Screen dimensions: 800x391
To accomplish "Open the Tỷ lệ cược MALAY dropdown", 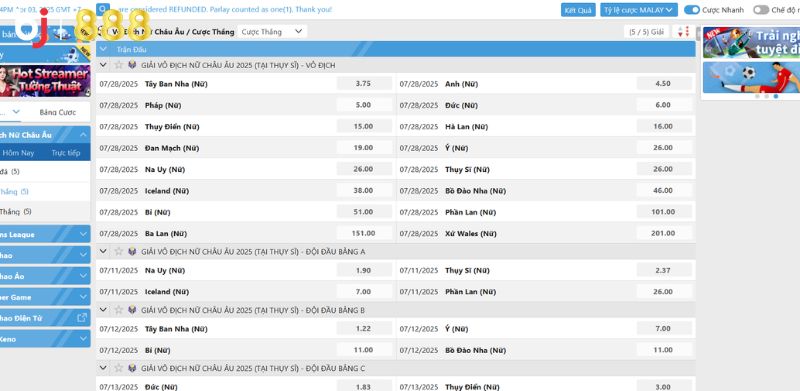I will pos(639,10).
